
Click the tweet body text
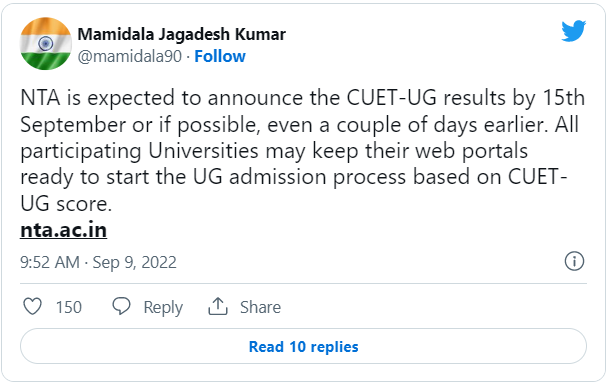click(302, 150)
